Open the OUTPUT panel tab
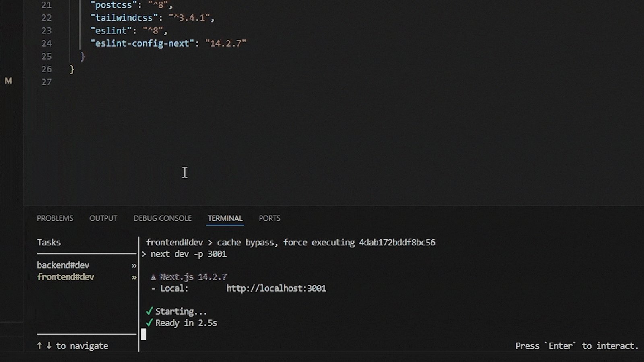Viewport: 644px width, 362px height. click(103, 218)
